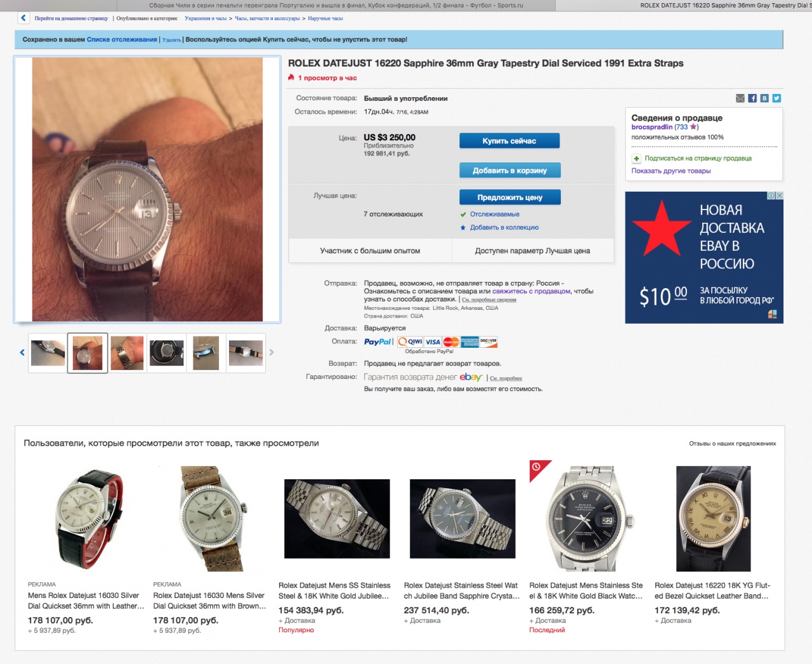Share listing via email envelope icon
This screenshot has width=812, height=664.
740,98
